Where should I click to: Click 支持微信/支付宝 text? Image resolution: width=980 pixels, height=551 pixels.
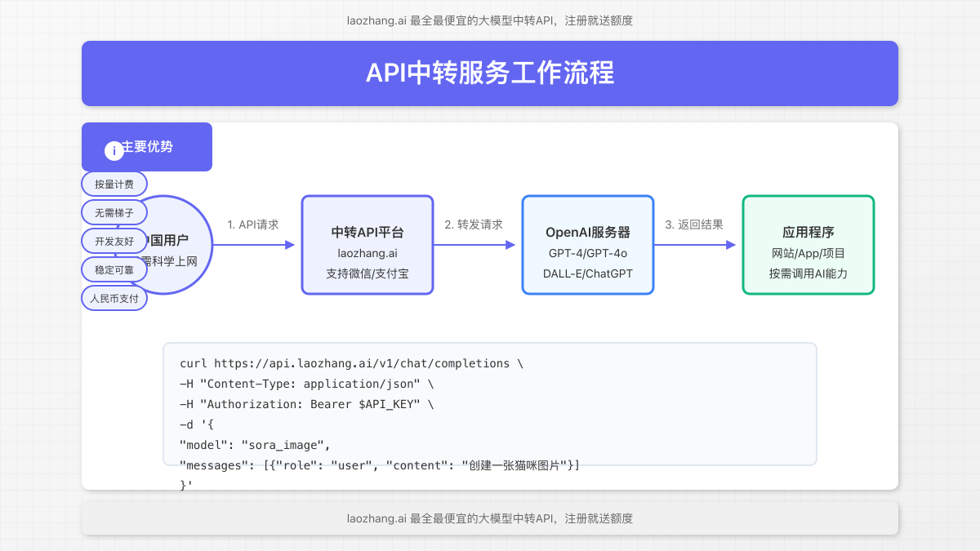tap(367, 273)
